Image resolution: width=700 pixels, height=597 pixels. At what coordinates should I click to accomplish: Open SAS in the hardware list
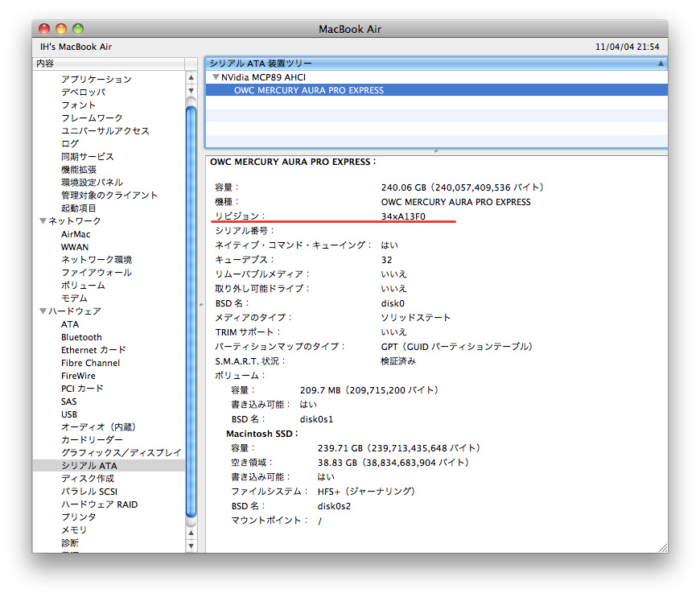tap(68, 401)
